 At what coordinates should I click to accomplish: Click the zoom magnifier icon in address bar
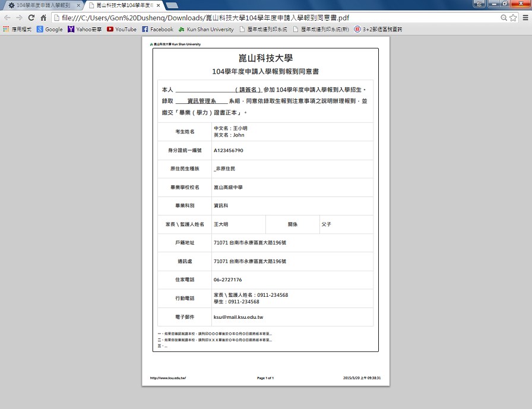point(504,18)
